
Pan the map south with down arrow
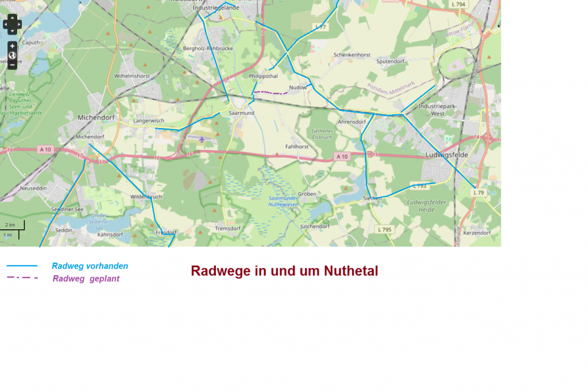[x=13, y=31]
